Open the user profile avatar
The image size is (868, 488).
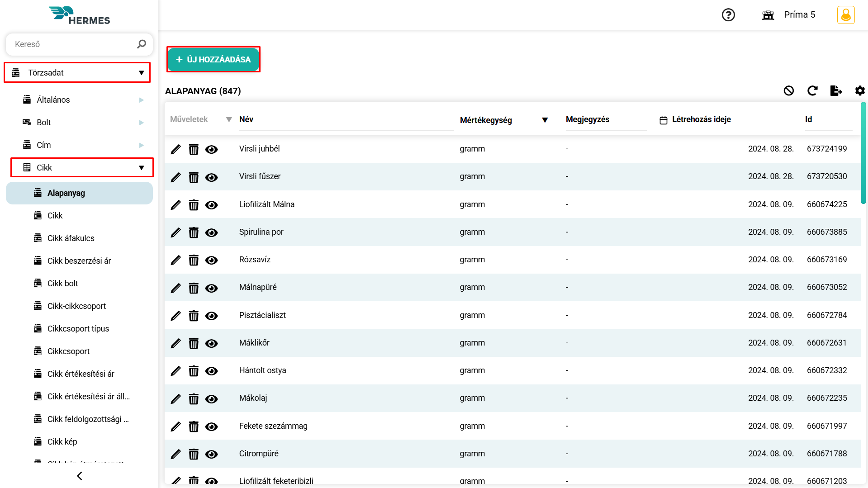845,15
